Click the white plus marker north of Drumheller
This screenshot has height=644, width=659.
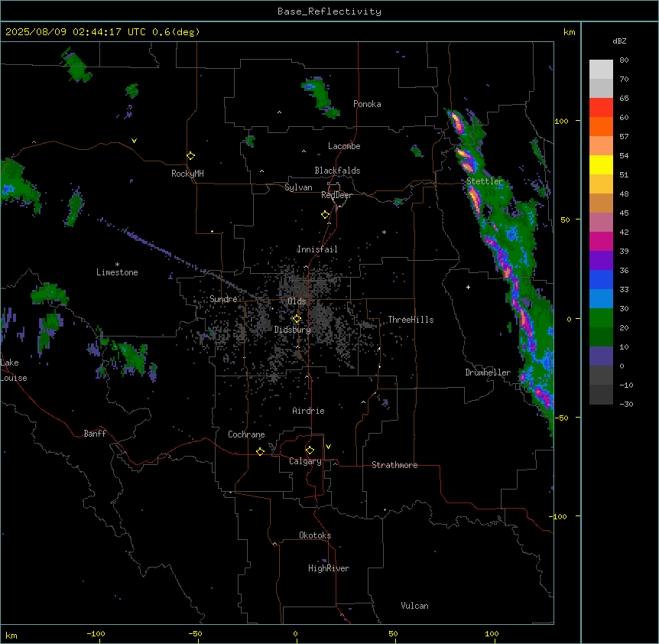coord(468,287)
